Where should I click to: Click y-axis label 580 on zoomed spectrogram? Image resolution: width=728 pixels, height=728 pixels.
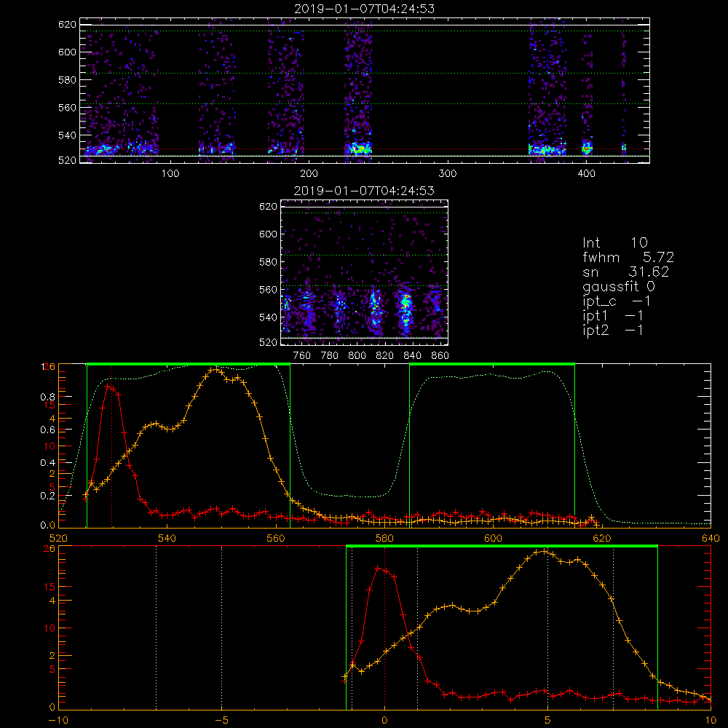[269, 262]
